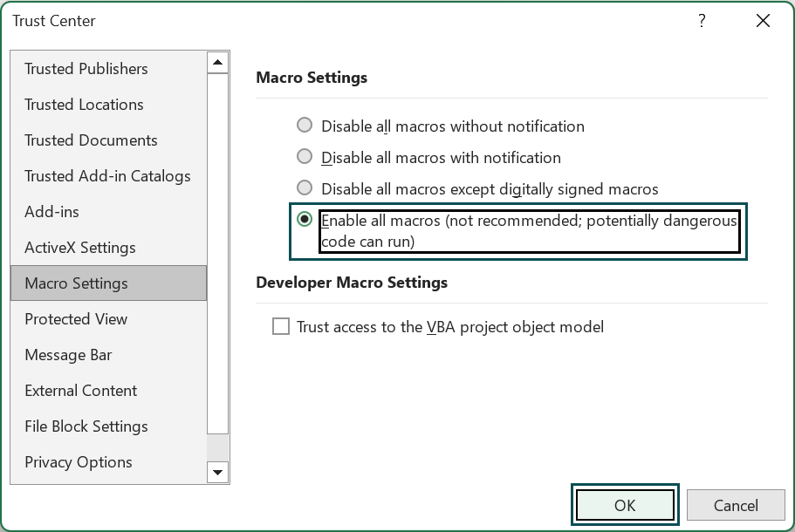Screen dimensions: 795x532
Task: Confirm with the OK button
Action: click(x=625, y=505)
